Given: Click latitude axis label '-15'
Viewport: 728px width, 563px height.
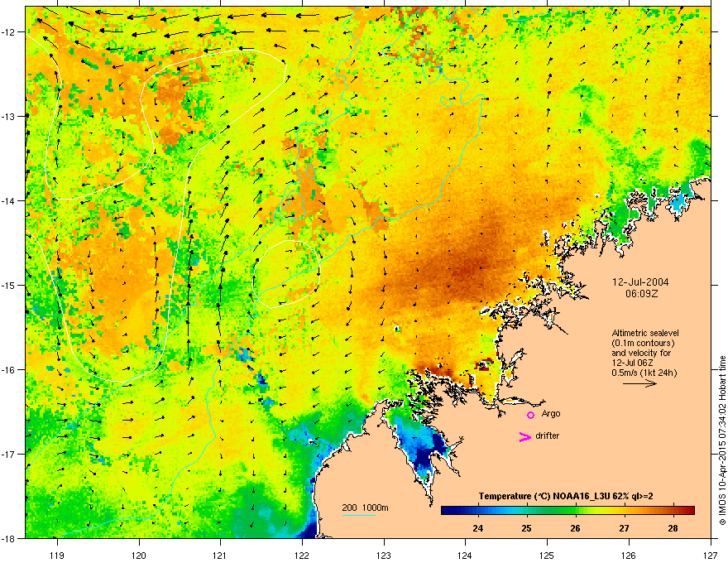Looking at the screenshot, I should 9,285.
